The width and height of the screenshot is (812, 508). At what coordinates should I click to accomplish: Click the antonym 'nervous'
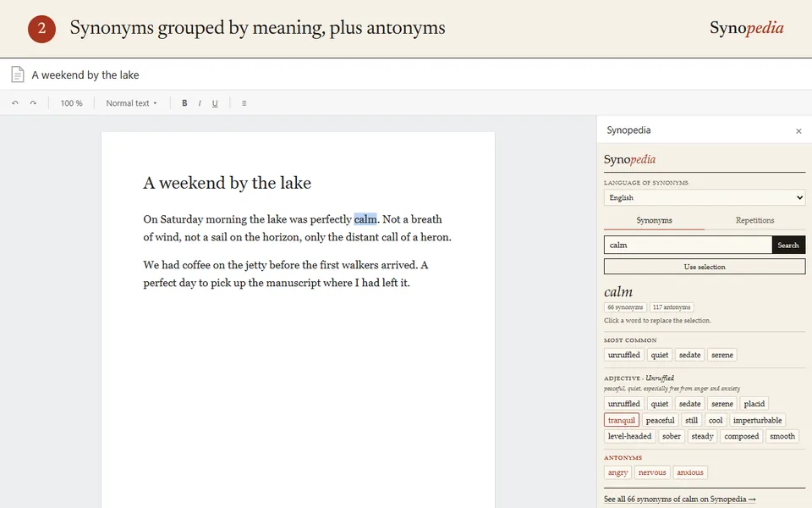[x=652, y=472]
